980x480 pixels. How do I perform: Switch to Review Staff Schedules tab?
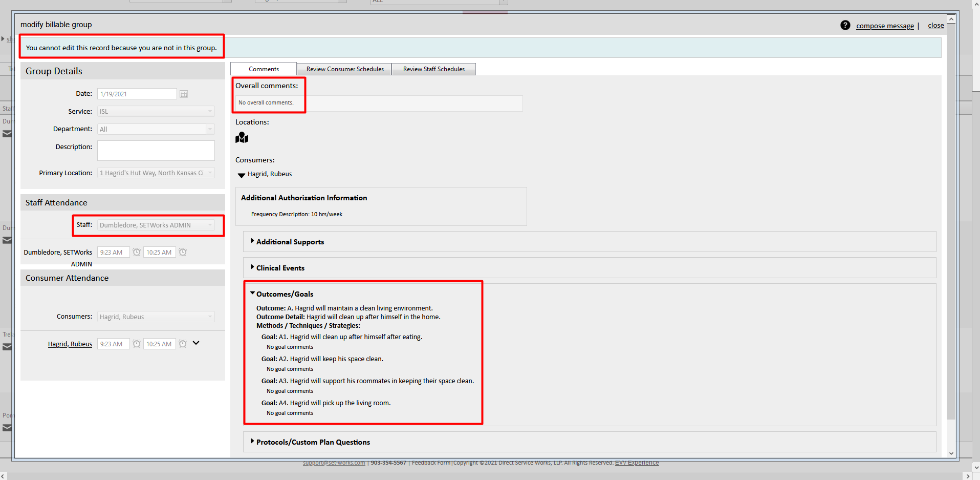434,69
